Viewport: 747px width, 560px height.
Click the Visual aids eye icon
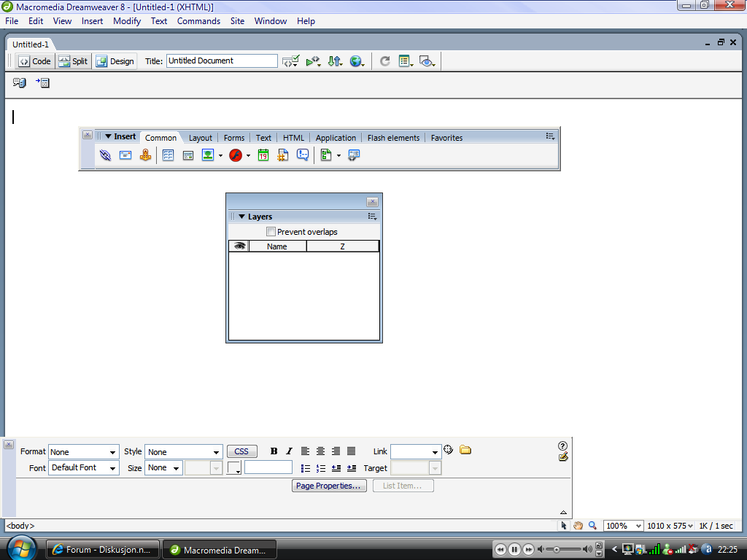click(427, 61)
